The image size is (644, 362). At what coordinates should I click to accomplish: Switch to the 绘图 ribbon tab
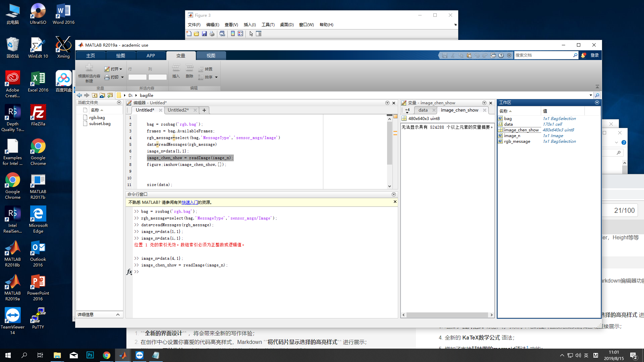(x=120, y=56)
